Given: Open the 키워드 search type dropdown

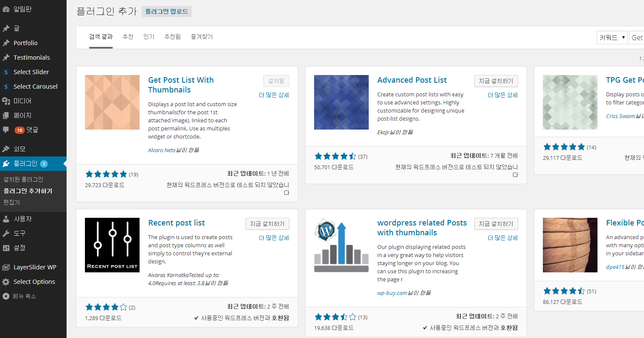Looking at the screenshot, I should [612, 38].
